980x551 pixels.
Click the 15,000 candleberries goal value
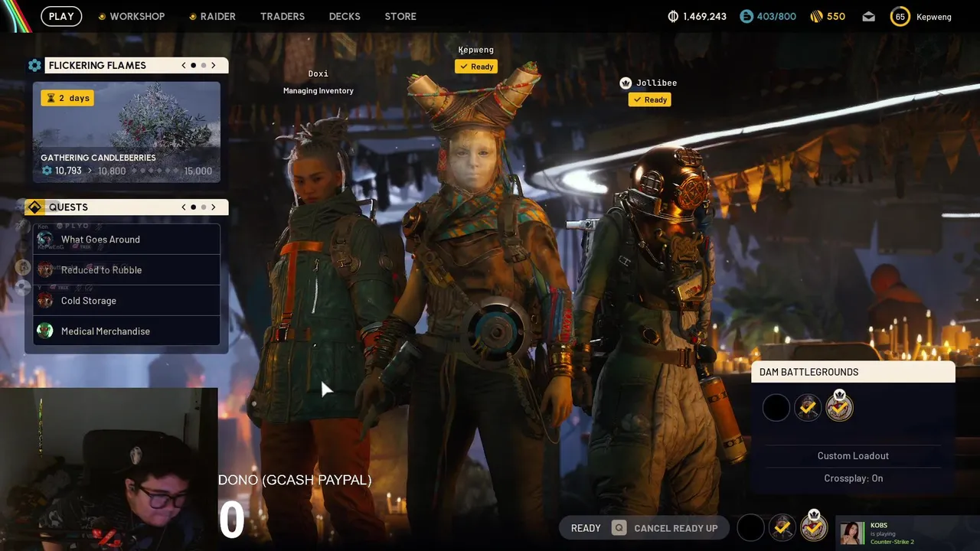[198, 171]
